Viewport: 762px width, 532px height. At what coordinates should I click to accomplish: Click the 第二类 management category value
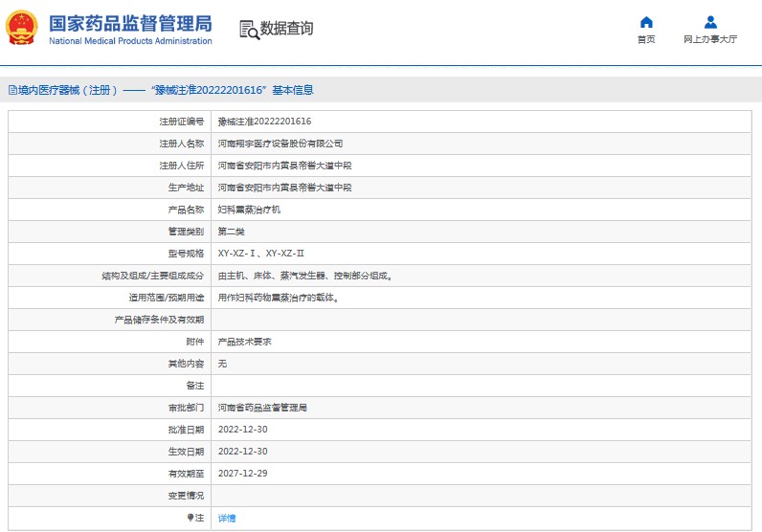231,232
